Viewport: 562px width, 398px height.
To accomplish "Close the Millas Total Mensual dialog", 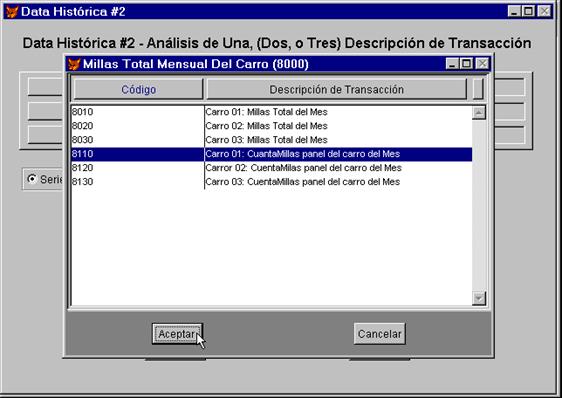I will point(482,64).
